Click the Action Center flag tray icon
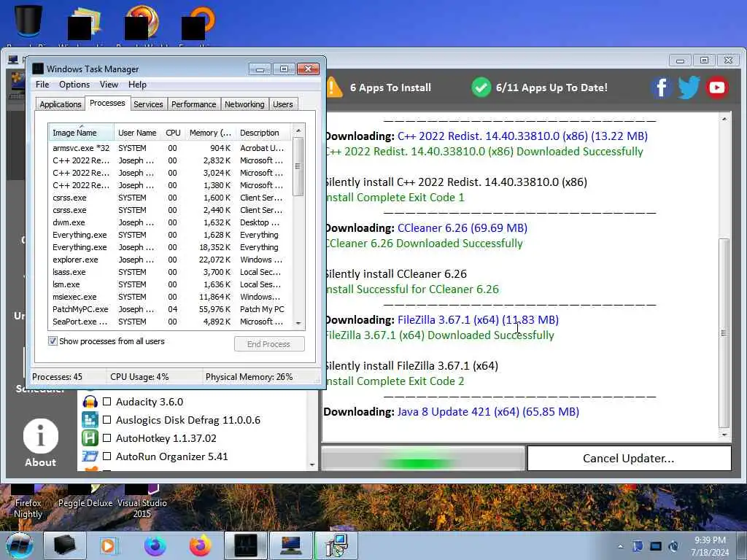The image size is (747, 560). (638, 546)
